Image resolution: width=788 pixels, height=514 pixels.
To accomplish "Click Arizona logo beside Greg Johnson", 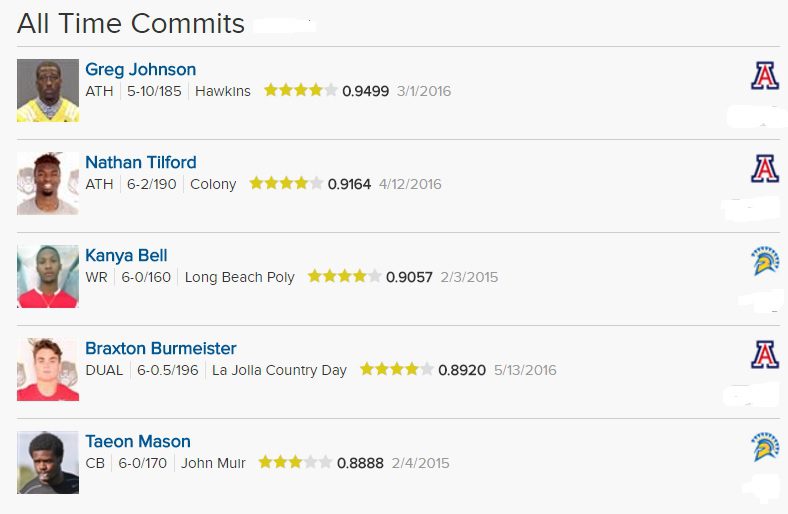I will tap(765, 76).
